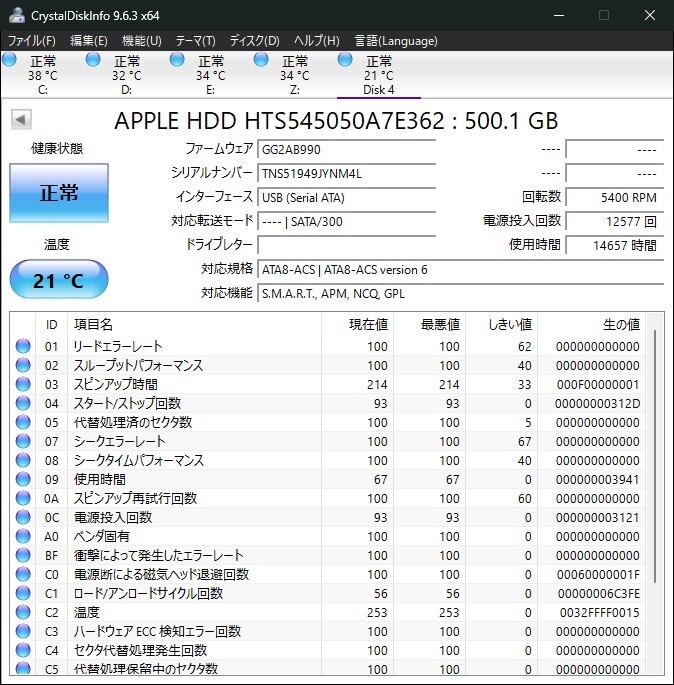Click the 21 °C temperature button
Image resolution: width=674 pixels, height=685 pixels.
(x=59, y=280)
